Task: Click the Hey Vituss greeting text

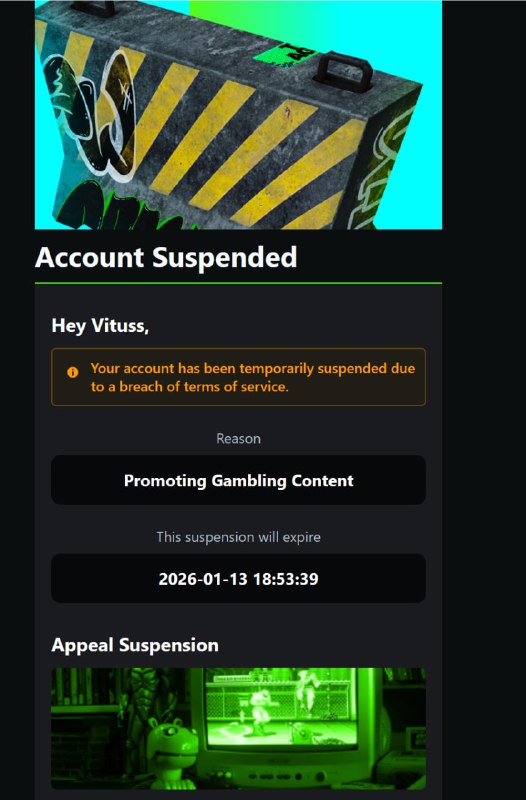Action: click(100, 326)
